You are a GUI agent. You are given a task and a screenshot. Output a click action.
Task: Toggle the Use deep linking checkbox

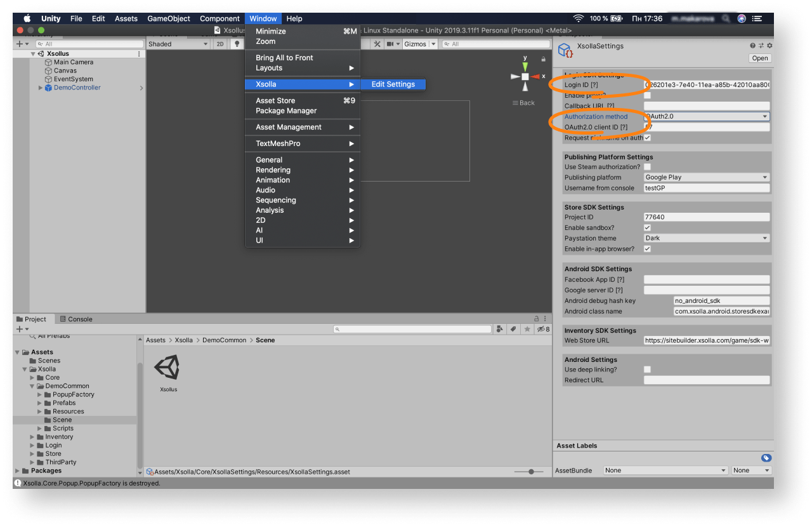pyautogui.click(x=647, y=370)
